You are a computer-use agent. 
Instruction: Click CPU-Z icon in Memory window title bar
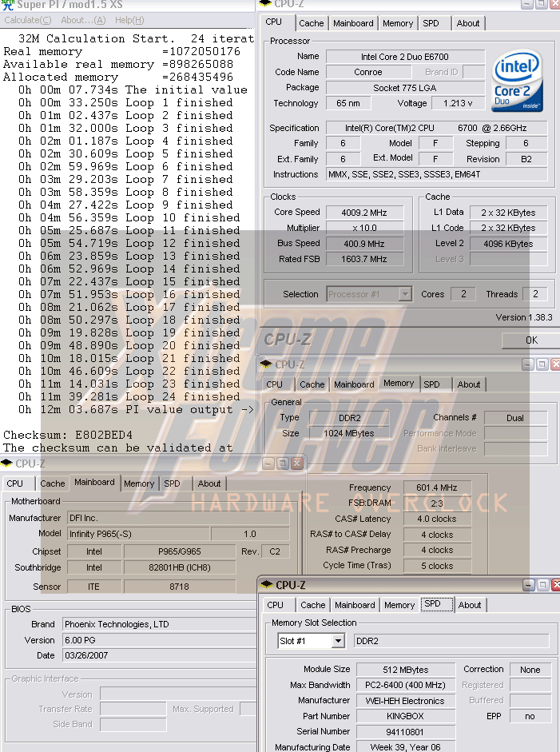click(x=265, y=364)
